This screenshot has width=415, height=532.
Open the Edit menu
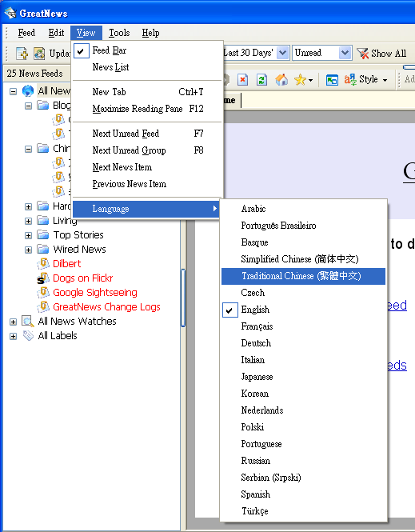pyautogui.click(x=56, y=33)
